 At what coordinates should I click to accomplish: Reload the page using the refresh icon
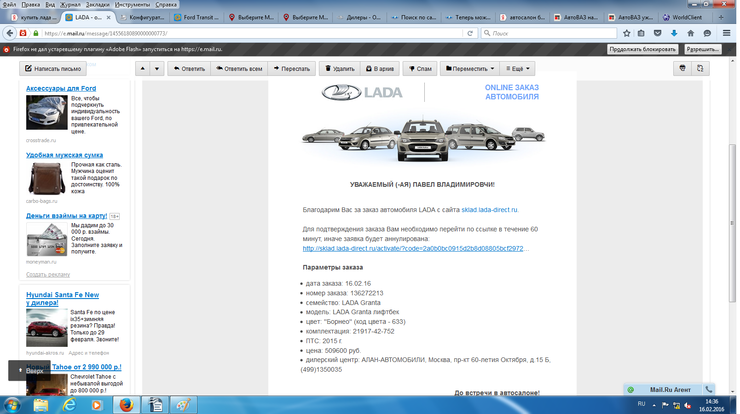pyautogui.click(x=470, y=34)
